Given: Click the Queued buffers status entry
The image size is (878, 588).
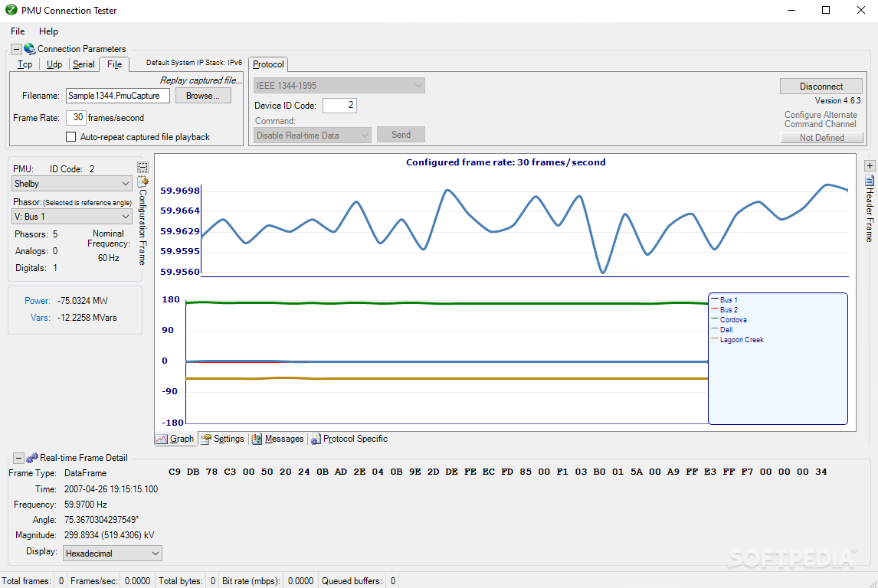Looking at the screenshot, I should [x=359, y=581].
